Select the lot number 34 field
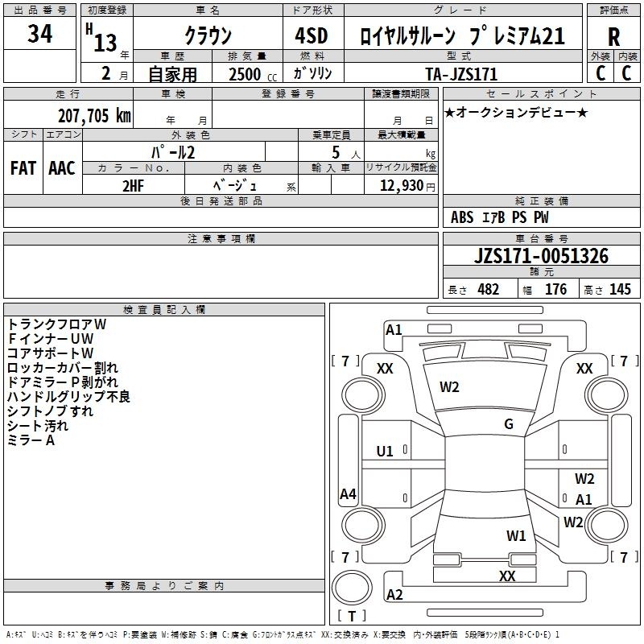This screenshot has width=644, height=644. pos(40,35)
